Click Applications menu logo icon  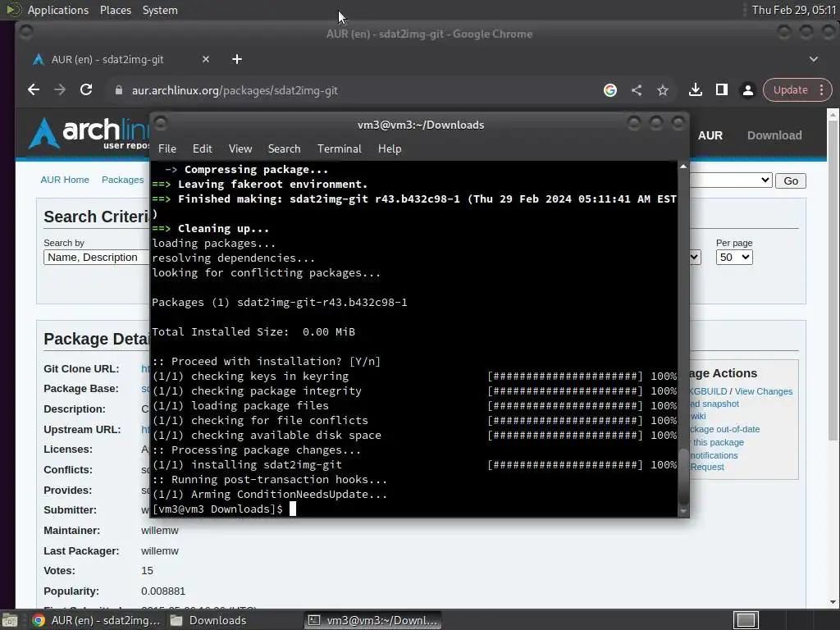pyautogui.click(x=13, y=10)
